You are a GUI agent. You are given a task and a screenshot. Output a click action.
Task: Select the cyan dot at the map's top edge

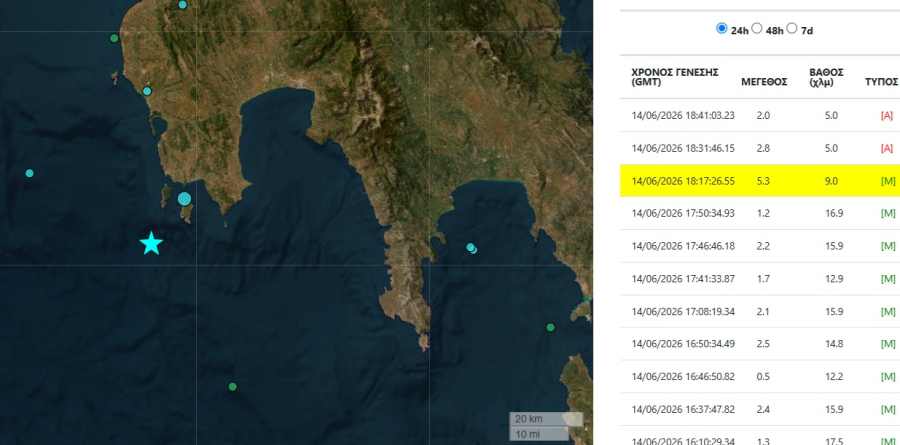(x=183, y=5)
